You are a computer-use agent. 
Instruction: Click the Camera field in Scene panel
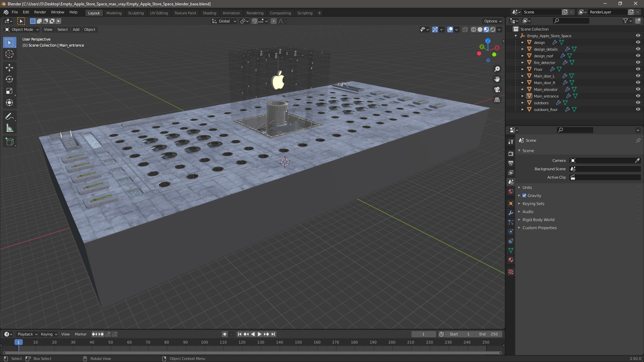pyautogui.click(x=601, y=161)
